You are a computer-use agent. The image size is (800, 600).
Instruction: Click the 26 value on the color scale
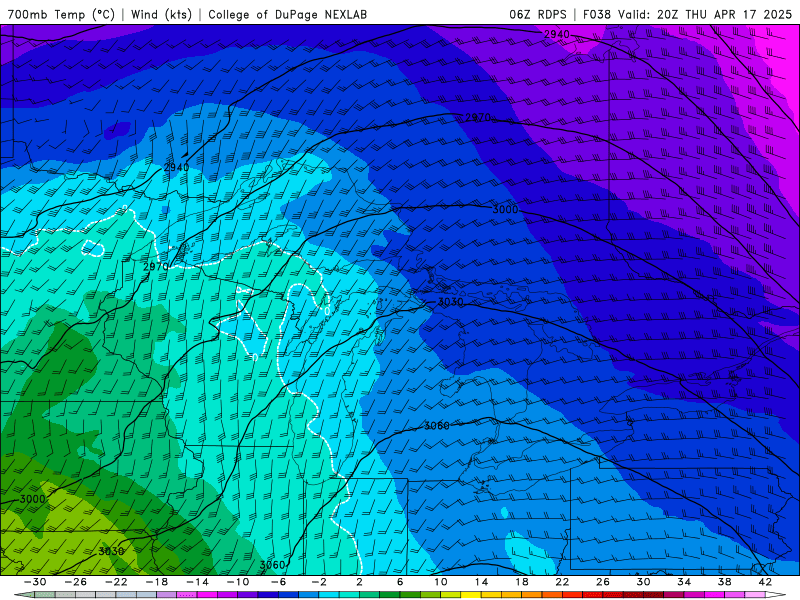[x=603, y=582]
